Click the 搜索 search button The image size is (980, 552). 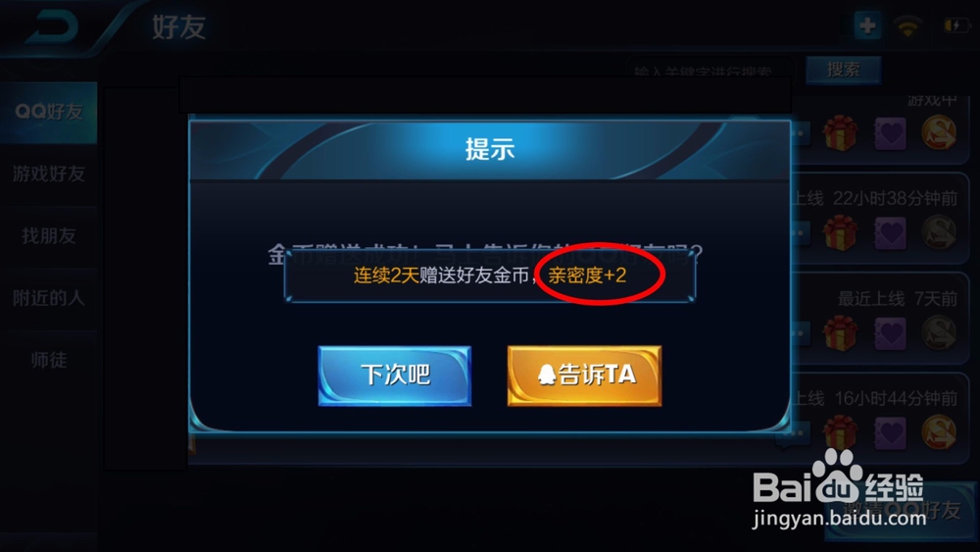(x=843, y=70)
